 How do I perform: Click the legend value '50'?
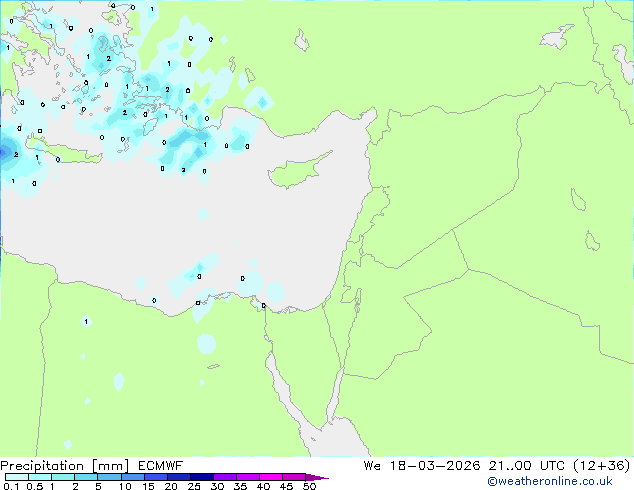pos(310,486)
